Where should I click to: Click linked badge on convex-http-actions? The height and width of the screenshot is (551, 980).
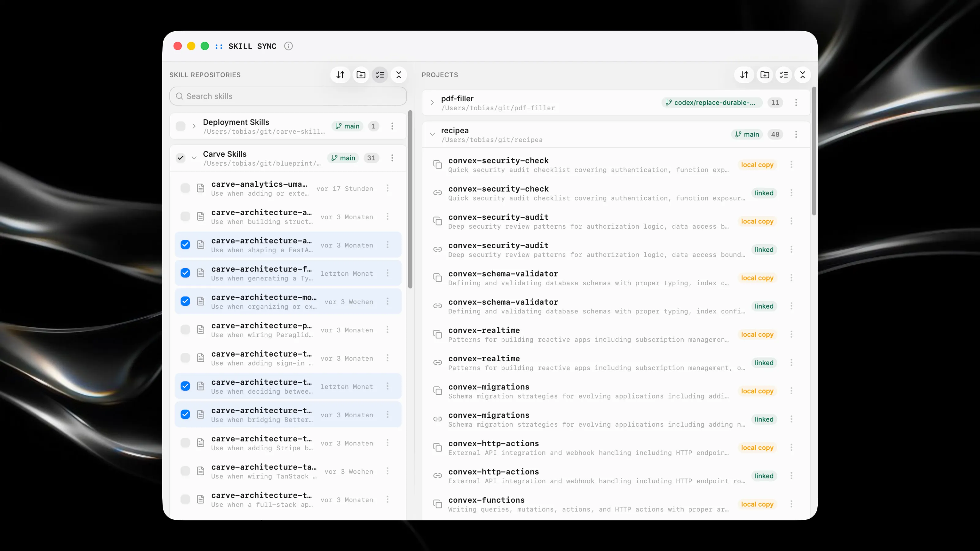pyautogui.click(x=764, y=476)
